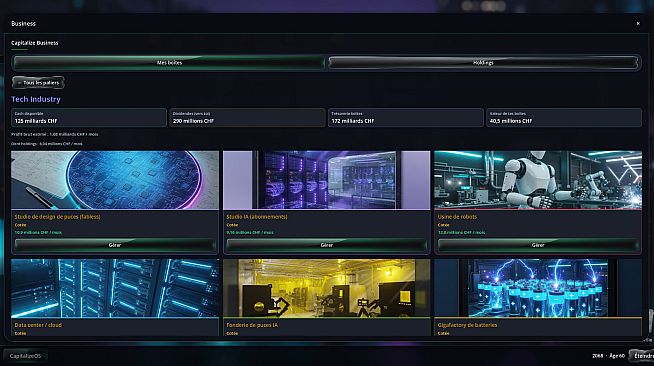Click the Dividendes 290 millions CHF box
The height and width of the screenshot is (366, 654).
(x=247, y=118)
